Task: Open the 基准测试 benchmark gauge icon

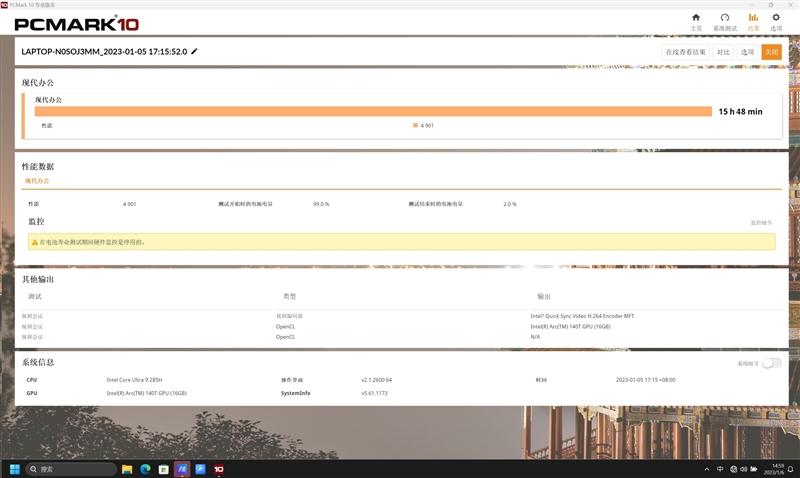Action: click(725, 21)
